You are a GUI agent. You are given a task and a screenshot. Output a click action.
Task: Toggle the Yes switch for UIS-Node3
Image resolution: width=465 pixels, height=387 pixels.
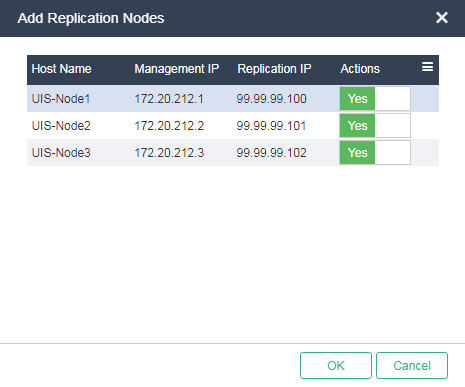pyautogui.click(x=375, y=153)
